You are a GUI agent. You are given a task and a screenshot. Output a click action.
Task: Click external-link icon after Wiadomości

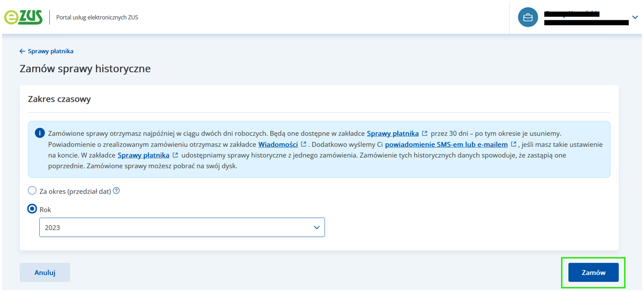pos(303,144)
